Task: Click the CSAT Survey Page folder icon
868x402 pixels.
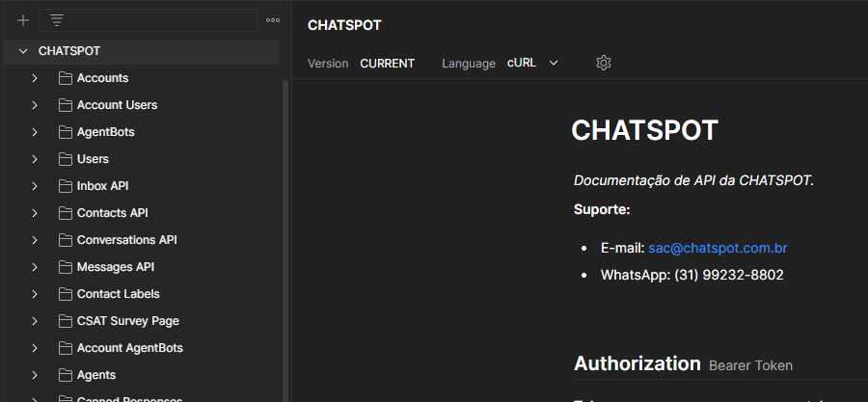Action: (66, 321)
